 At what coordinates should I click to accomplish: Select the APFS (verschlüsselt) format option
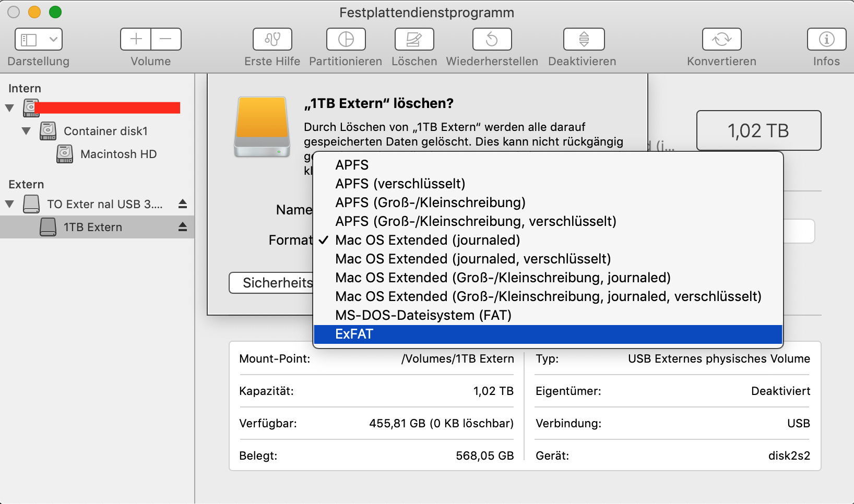[400, 184]
